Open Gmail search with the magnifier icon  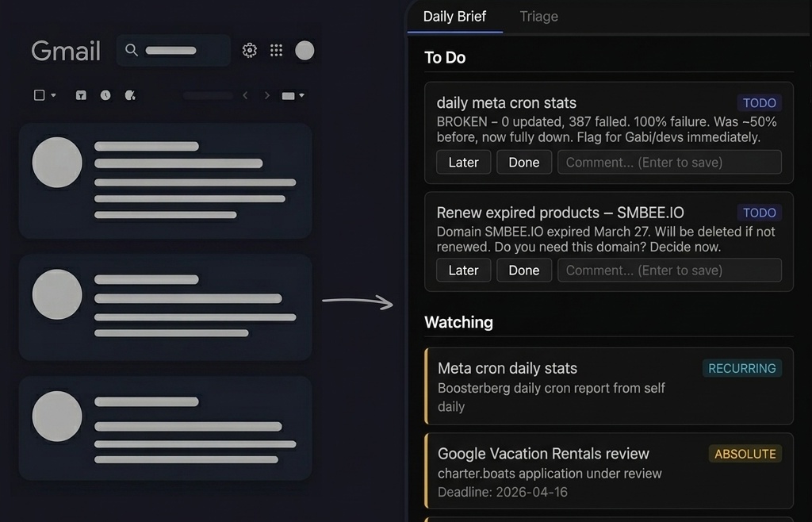[x=131, y=50]
